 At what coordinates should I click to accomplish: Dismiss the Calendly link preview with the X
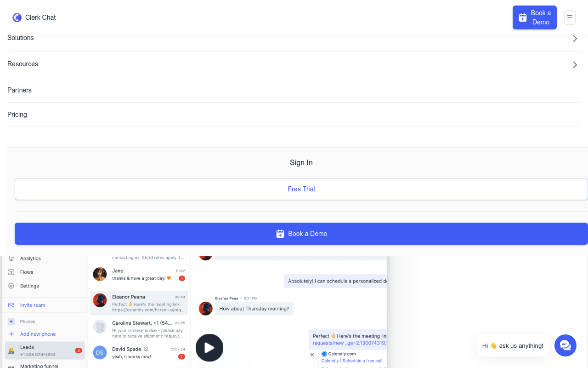coord(312,355)
